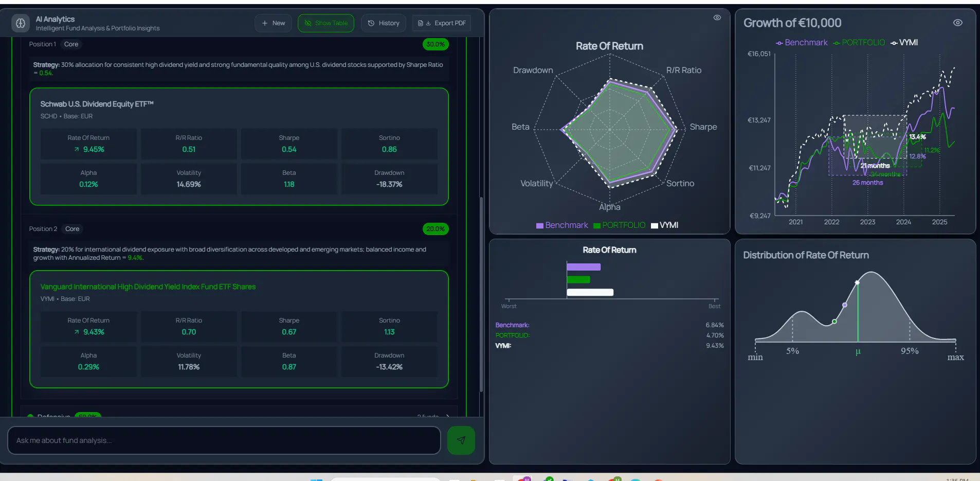Toggle Benchmark in the radar chart legend
980x481 pixels.
(562, 225)
